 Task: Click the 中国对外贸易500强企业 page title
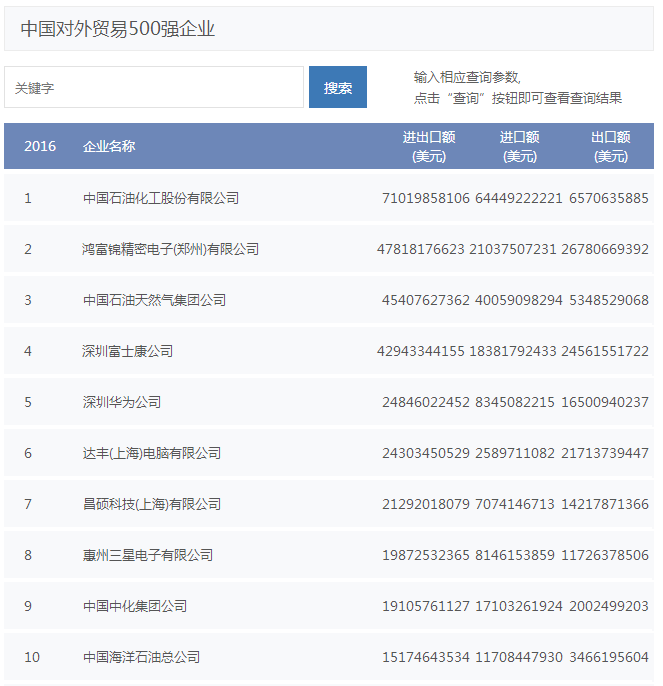(118, 29)
